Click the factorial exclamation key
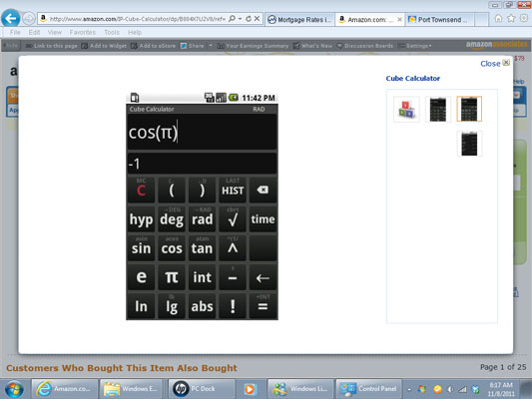532x399 pixels. click(233, 306)
